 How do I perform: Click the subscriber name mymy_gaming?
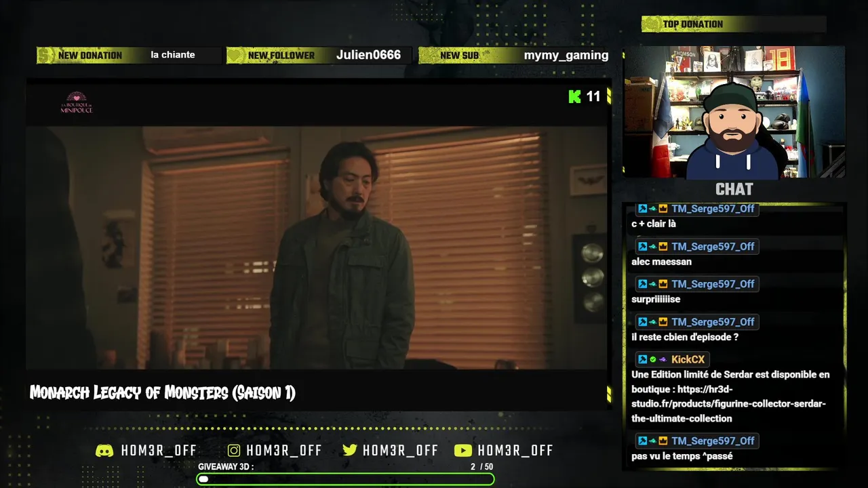(x=566, y=56)
